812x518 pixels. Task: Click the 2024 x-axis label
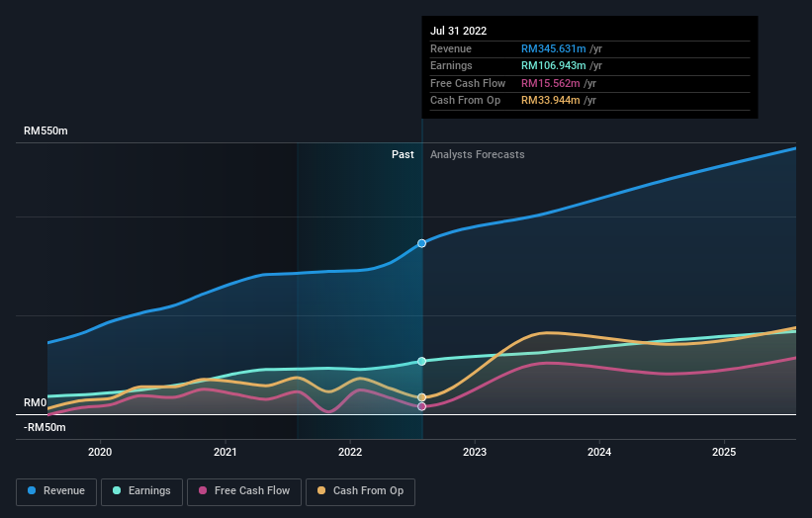599,453
